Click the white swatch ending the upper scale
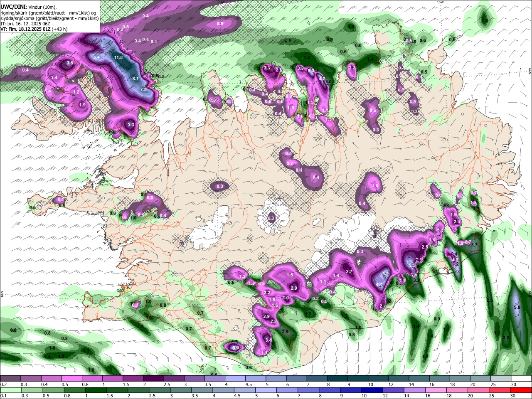 pyautogui.click(x=521, y=379)
